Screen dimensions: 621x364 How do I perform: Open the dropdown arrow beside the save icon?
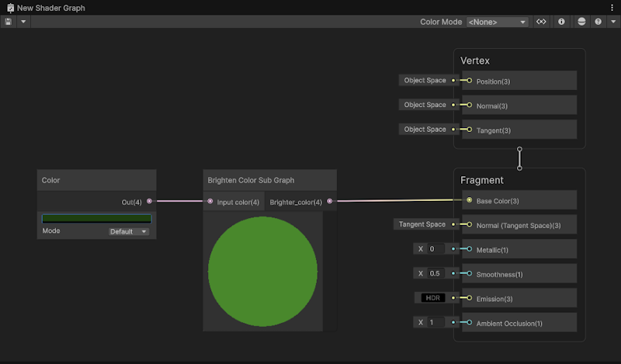tap(23, 22)
